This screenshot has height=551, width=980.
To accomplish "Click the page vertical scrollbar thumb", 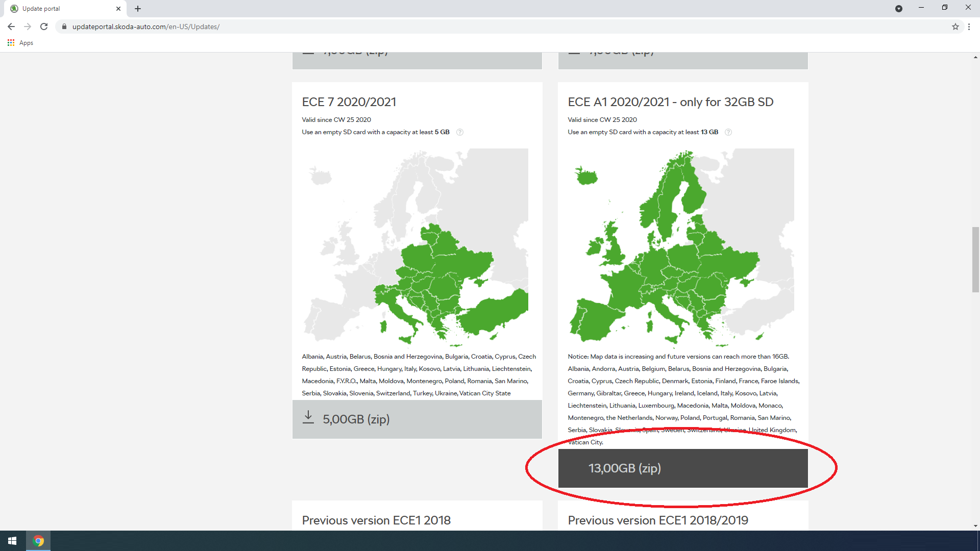I will point(975,260).
